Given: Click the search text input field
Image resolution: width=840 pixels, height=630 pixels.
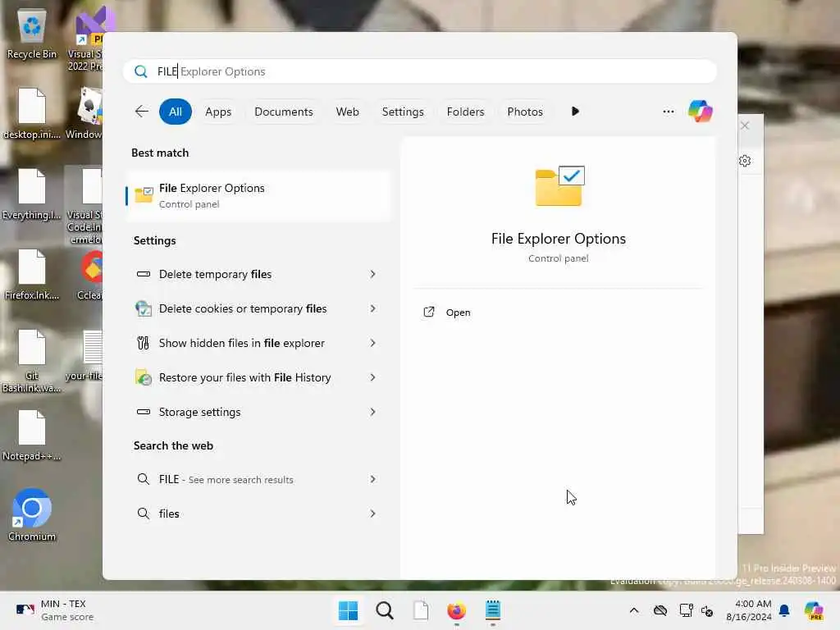Looking at the screenshot, I should (420, 72).
